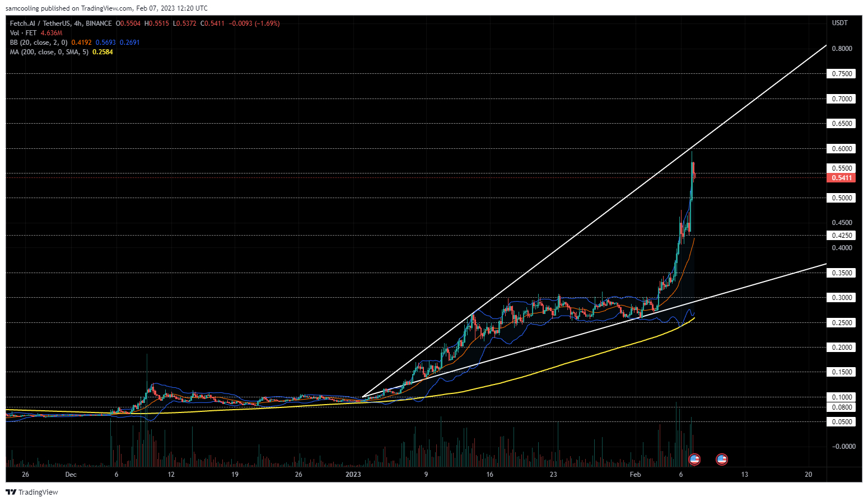Screen dimensions: 868x502
Task: Click the 0.7000 price level label
Action: [x=841, y=99]
